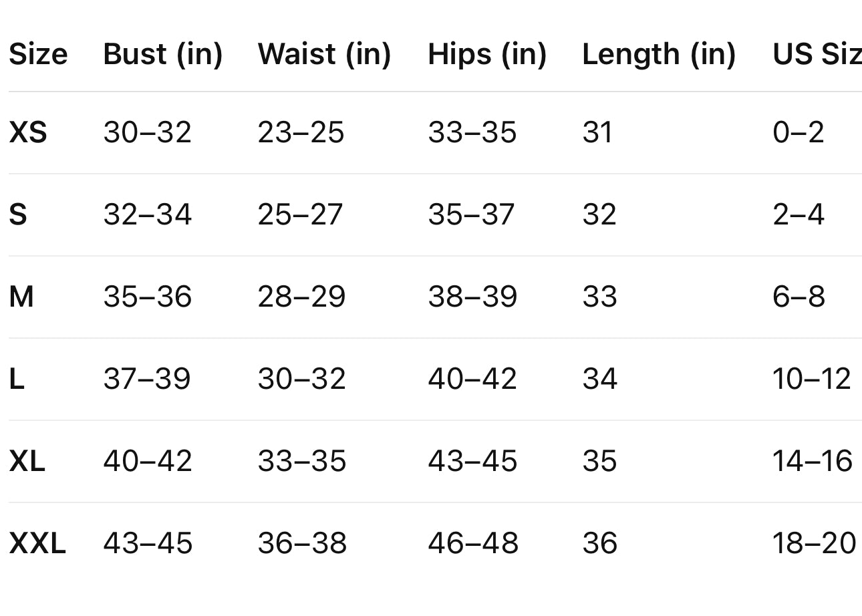Screen dimensions: 862x616
Task: Click the S hips value 35–37
Action: pyautogui.click(x=472, y=214)
